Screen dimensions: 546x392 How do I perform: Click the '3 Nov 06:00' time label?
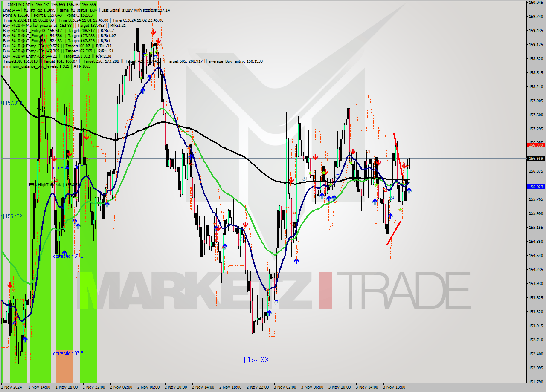click(313, 387)
